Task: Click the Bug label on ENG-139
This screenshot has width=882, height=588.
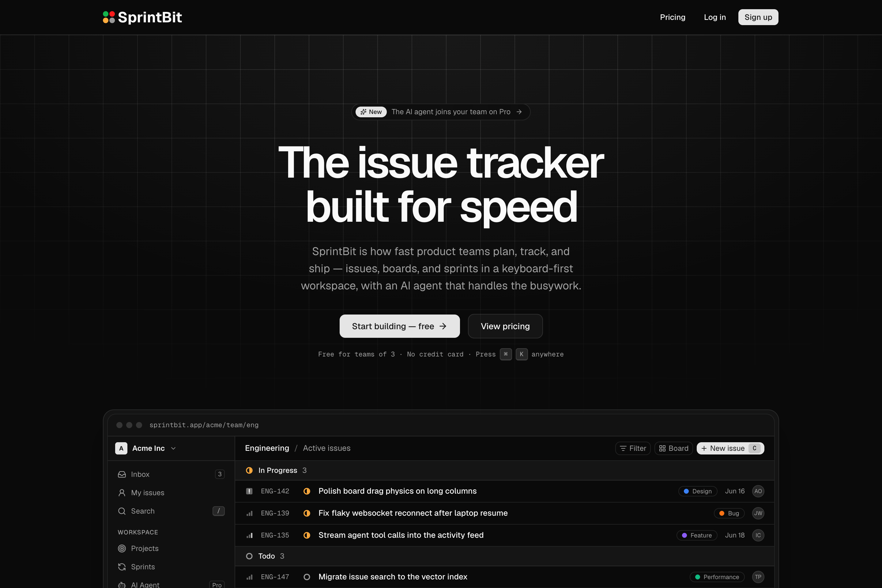Action: (x=729, y=513)
